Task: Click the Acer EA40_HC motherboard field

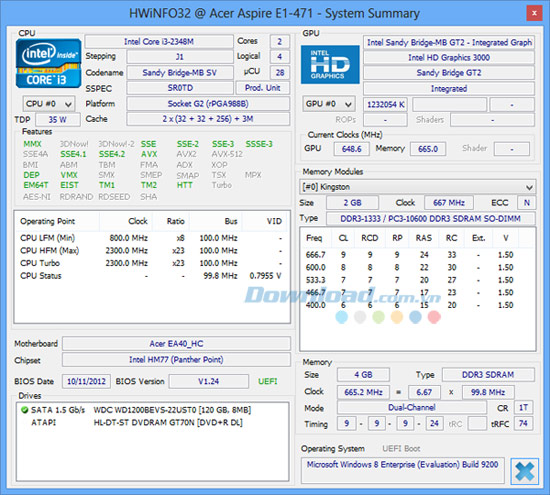Action: [x=176, y=343]
